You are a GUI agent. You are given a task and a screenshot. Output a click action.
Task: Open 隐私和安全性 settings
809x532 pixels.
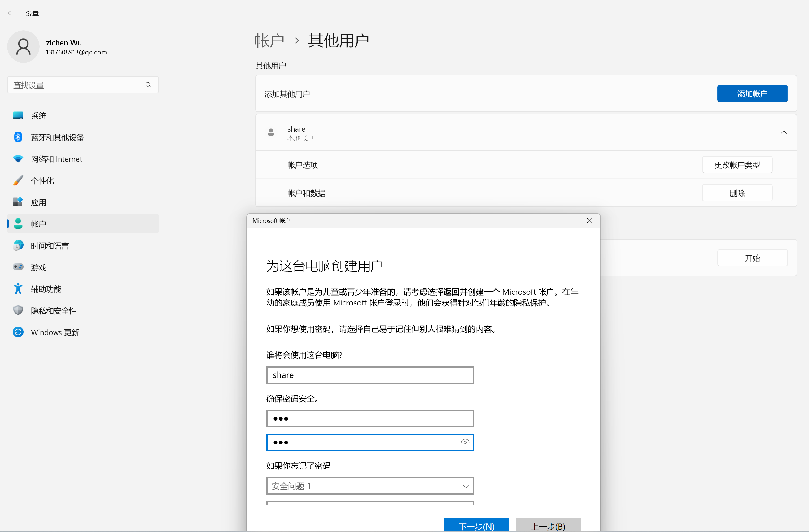tap(53, 310)
